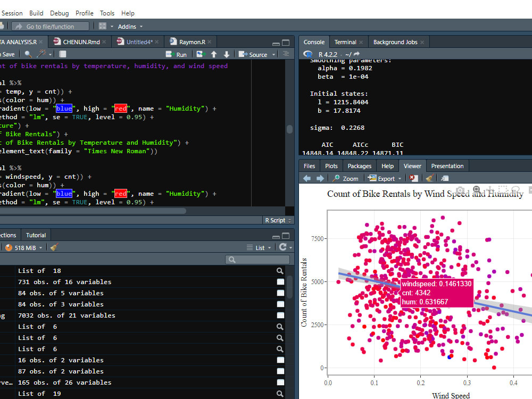Zoom the plot using the magnifier icon

(x=346, y=178)
